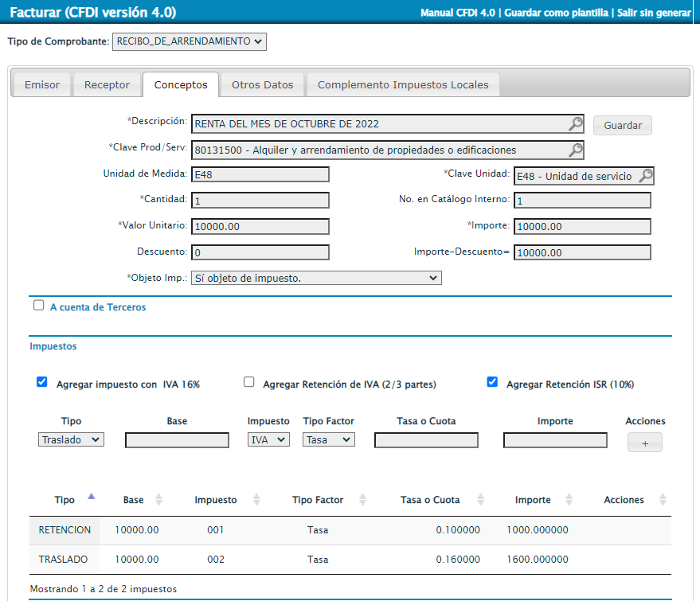Click the 1000.000000 importe value
Image resolution: width=700 pixels, height=601 pixels.
pos(538,530)
